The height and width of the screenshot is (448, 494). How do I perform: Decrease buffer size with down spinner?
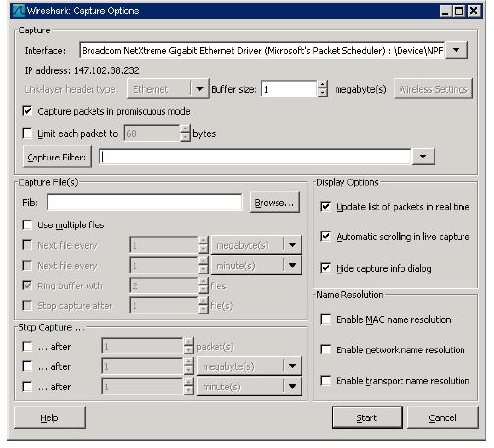click(323, 93)
